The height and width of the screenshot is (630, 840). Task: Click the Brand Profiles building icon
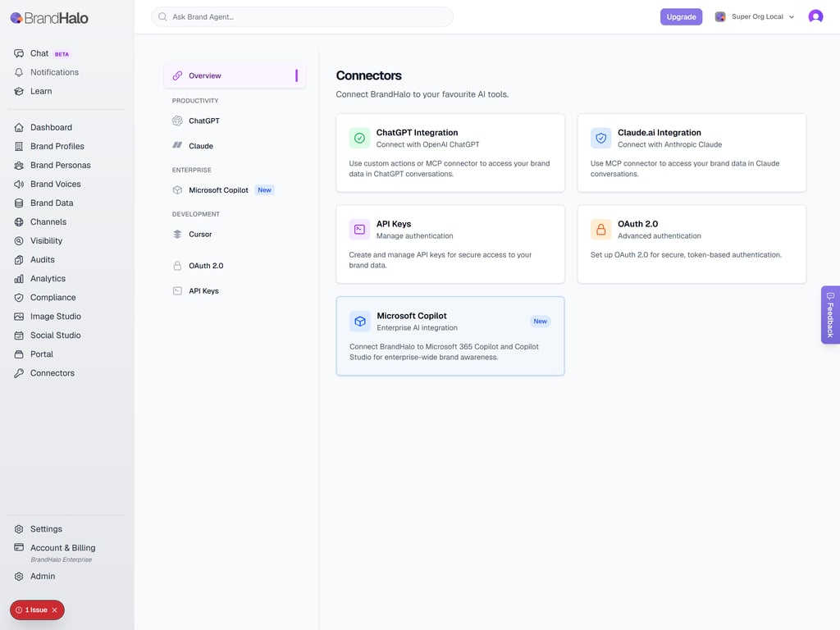pyautogui.click(x=19, y=146)
